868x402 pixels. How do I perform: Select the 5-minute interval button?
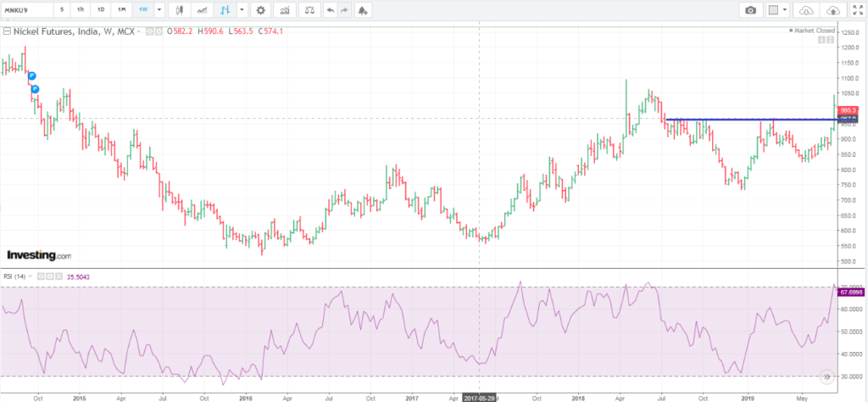62,10
